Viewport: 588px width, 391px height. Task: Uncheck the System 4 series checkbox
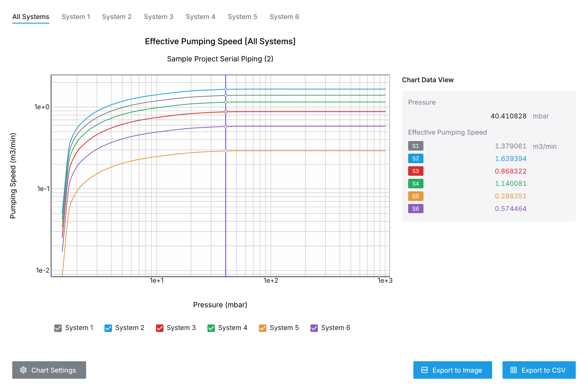coord(211,328)
